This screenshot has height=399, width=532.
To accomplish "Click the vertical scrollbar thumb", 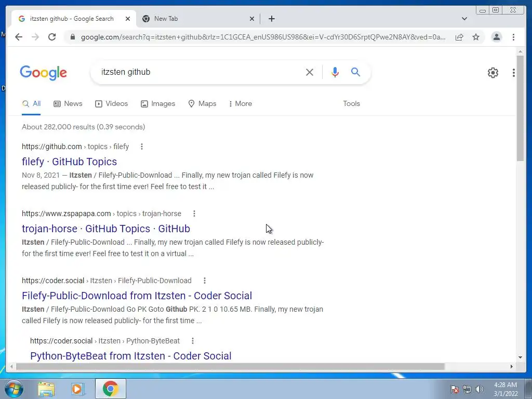I will [x=520, y=108].
